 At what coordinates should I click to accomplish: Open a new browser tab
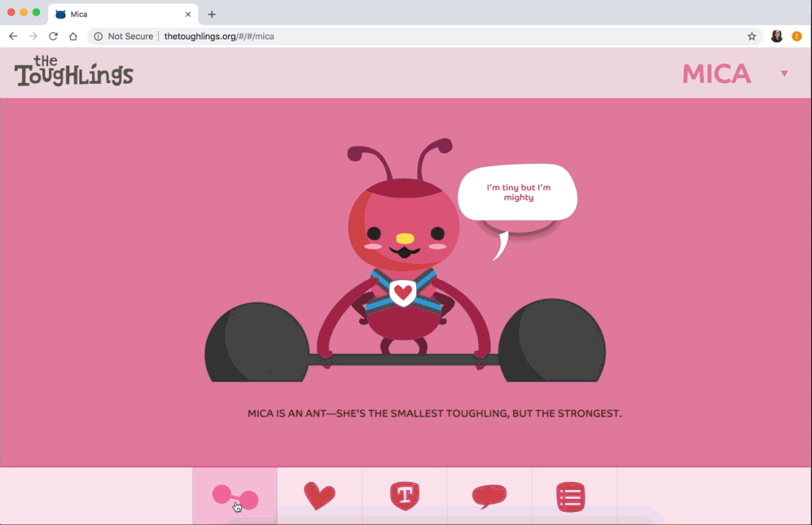click(x=212, y=15)
